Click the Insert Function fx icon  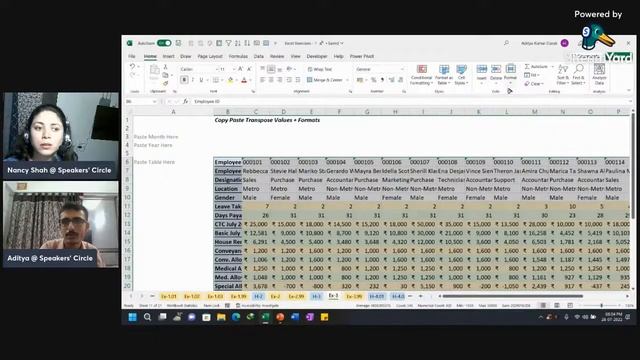pos(185,101)
